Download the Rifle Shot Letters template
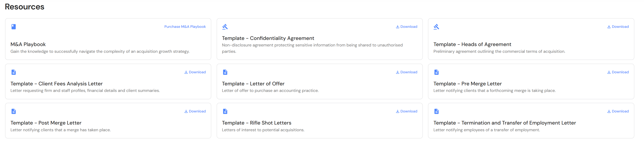The height and width of the screenshot is (147, 644). pyautogui.click(x=406, y=111)
